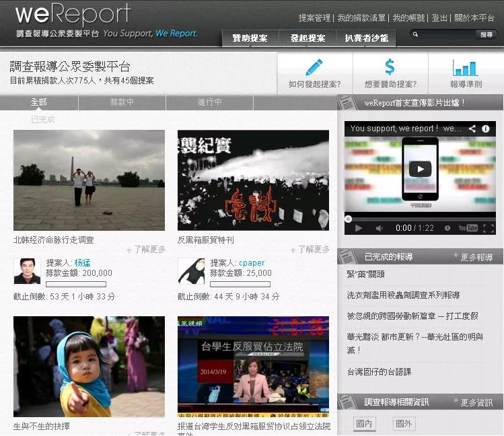This screenshot has width=504, height=436.
Task: Click the title 北韩经济命脉行走调查
Action: click(54, 240)
